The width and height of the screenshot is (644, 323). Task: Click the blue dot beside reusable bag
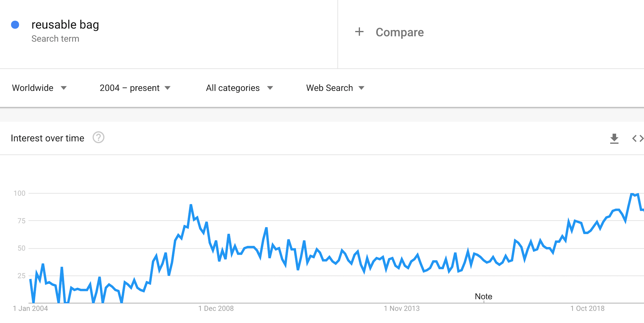coord(15,25)
